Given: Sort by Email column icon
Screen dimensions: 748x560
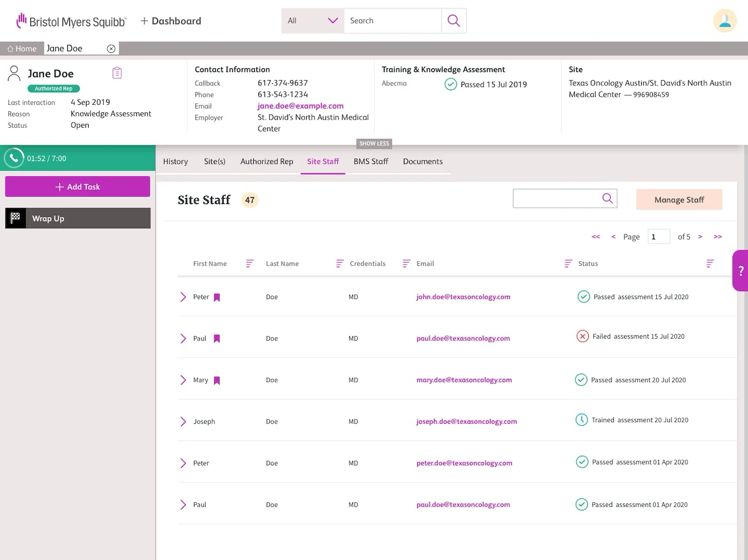Looking at the screenshot, I should pos(568,263).
